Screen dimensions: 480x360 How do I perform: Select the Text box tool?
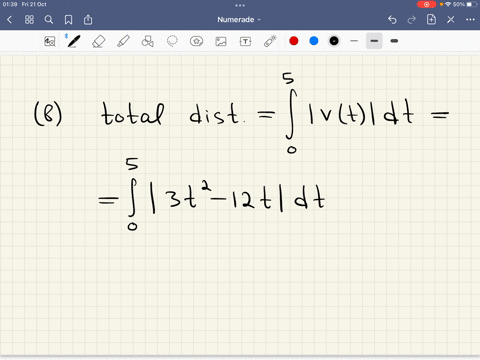245,41
